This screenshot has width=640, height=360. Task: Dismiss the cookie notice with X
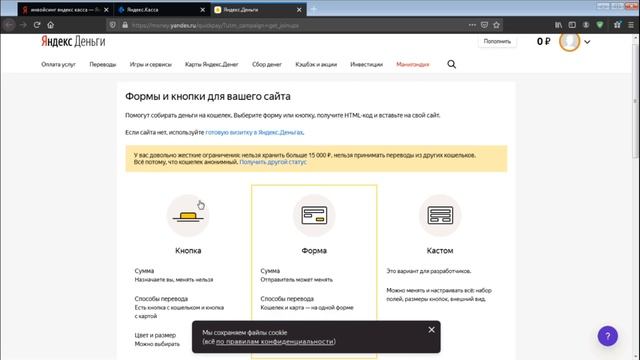tap(431, 329)
